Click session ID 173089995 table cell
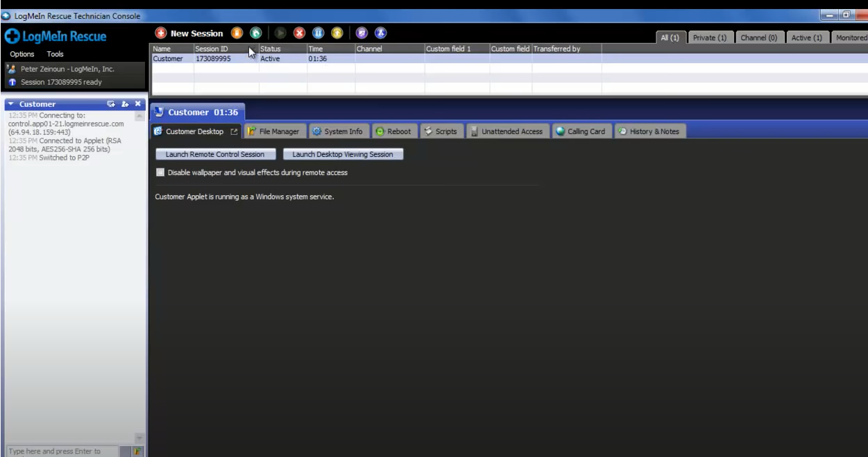Image resolution: width=868 pixels, height=457 pixels. coord(226,59)
